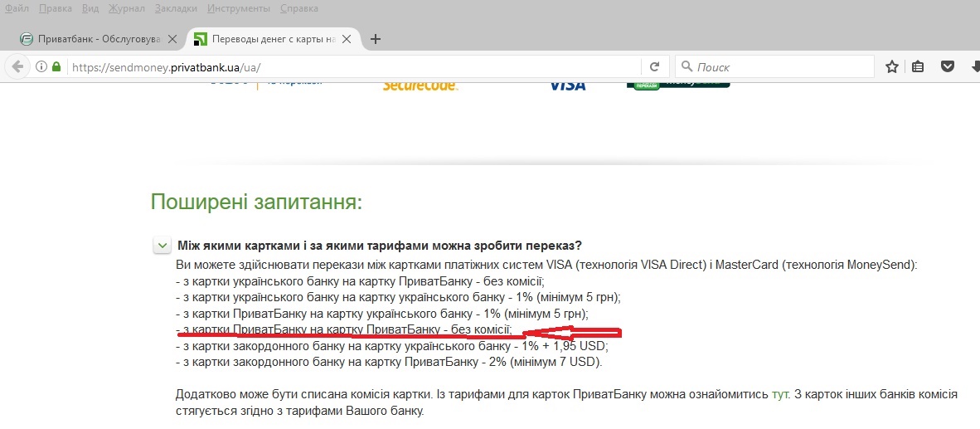Click the MasterCard SecureCode logo

[420, 85]
